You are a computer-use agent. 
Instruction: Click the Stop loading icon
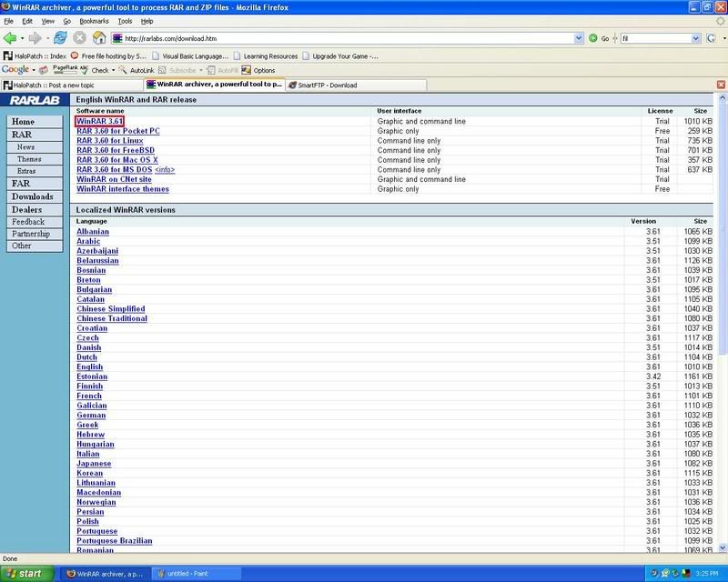79,38
